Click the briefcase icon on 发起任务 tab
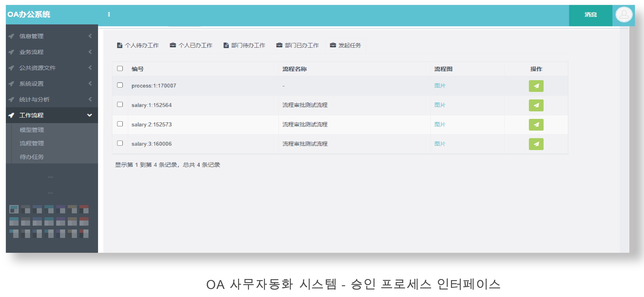The image size is (644, 297). [x=332, y=45]
